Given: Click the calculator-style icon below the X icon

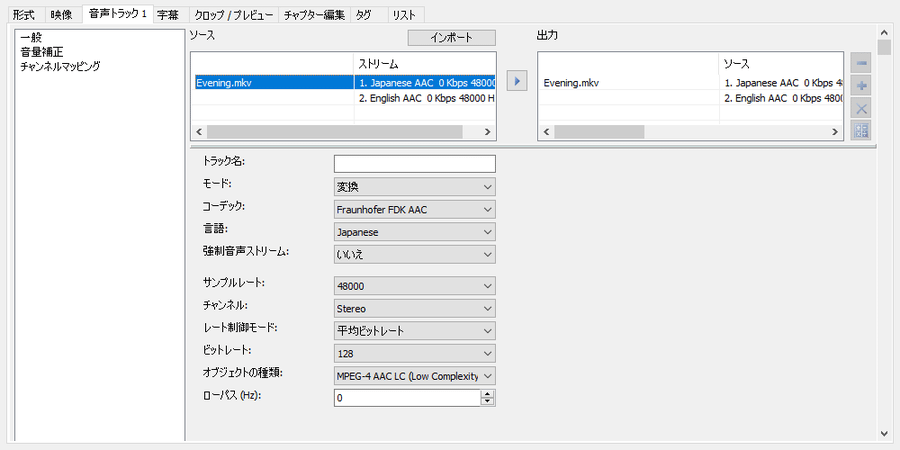Looking at the screenshot, I should tap(861, 130).
